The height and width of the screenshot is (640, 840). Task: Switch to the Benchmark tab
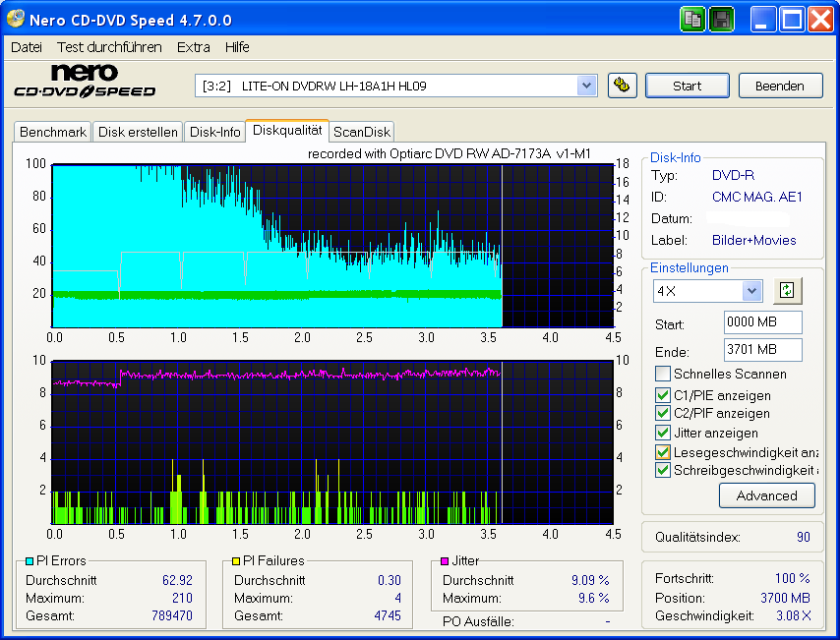(52, 131)
